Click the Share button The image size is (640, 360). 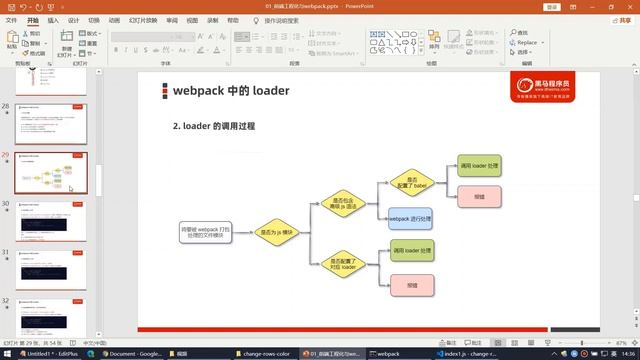[x=622, y=20]
